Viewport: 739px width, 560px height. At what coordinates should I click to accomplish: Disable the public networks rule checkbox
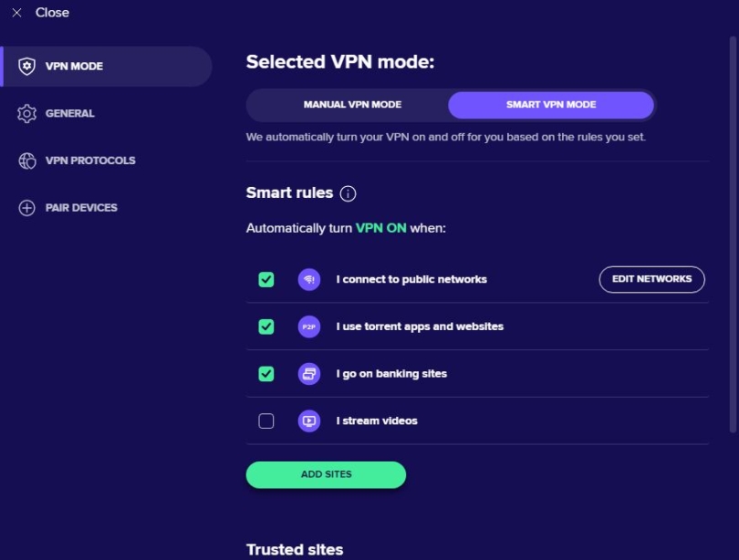coord(265,279)
